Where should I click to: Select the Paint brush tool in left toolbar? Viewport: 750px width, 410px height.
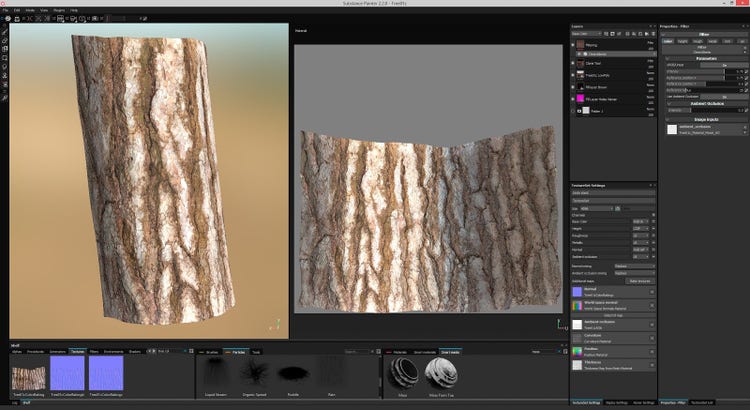[5, 30]
